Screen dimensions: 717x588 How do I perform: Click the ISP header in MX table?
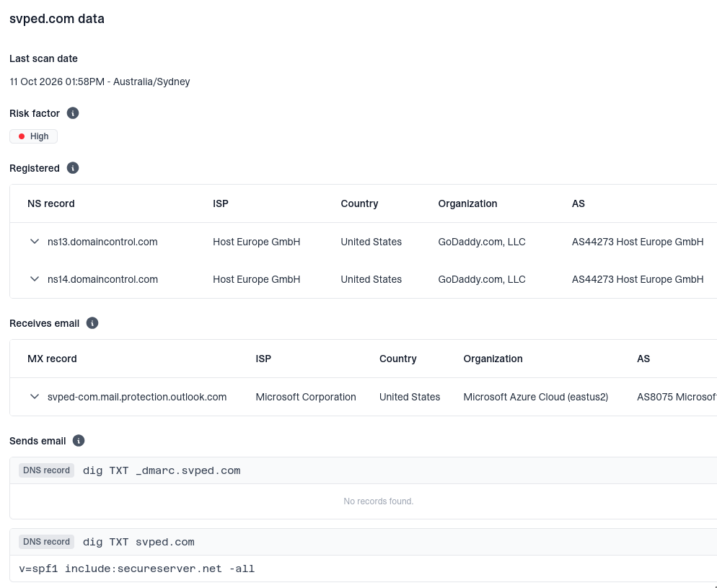[x=263, y=359]
